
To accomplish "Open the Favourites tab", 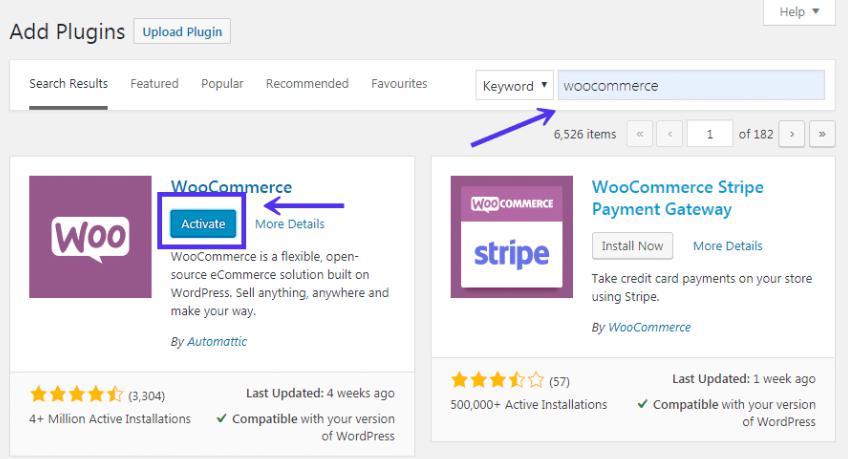I will [x=399, y=84].
